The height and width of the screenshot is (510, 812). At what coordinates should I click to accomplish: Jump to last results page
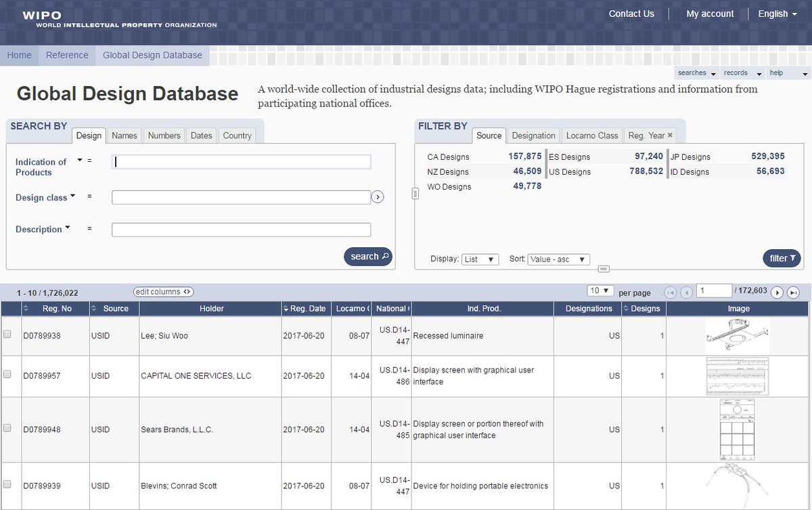(794, 292)
